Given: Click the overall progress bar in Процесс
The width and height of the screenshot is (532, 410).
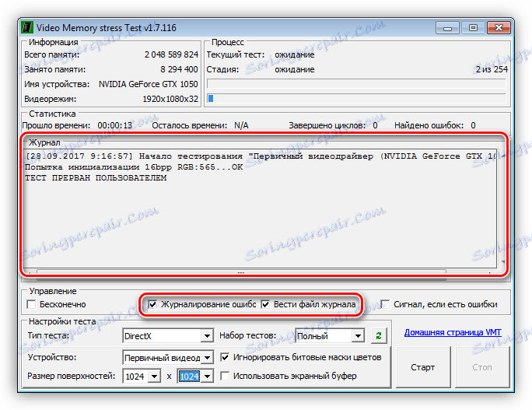Looking at the screenshot, I should click(356, 83).
